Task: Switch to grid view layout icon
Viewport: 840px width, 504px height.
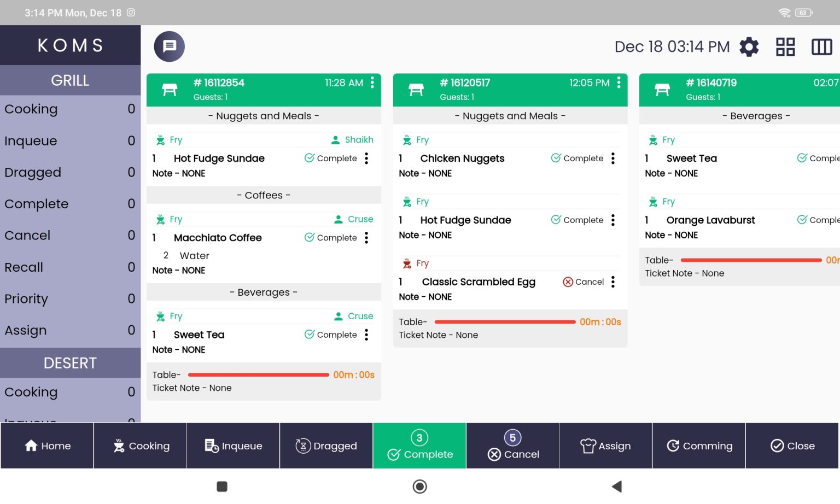Action: point(785,47)
